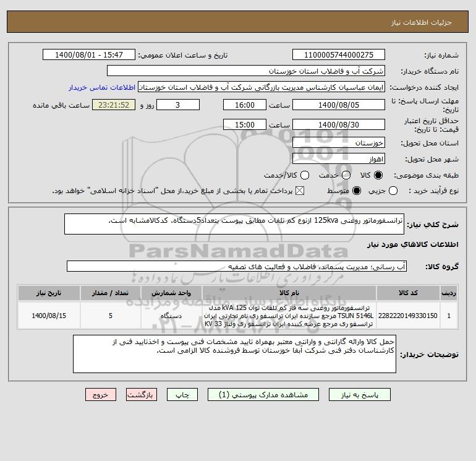
Task: Click the announcement date field 1400/08/01 - 15:47
Action: 89,54
